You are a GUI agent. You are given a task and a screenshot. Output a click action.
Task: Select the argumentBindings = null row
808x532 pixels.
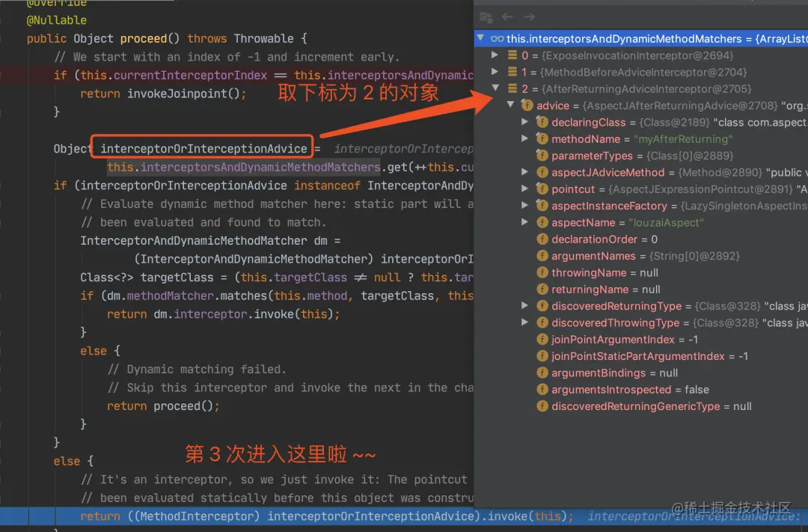tap(641, 373)
